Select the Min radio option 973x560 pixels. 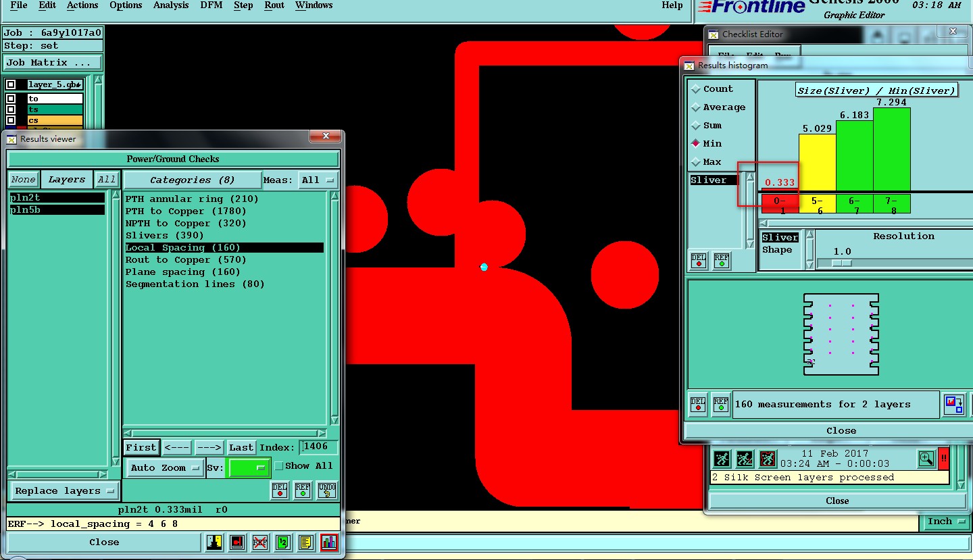point(696,144)
